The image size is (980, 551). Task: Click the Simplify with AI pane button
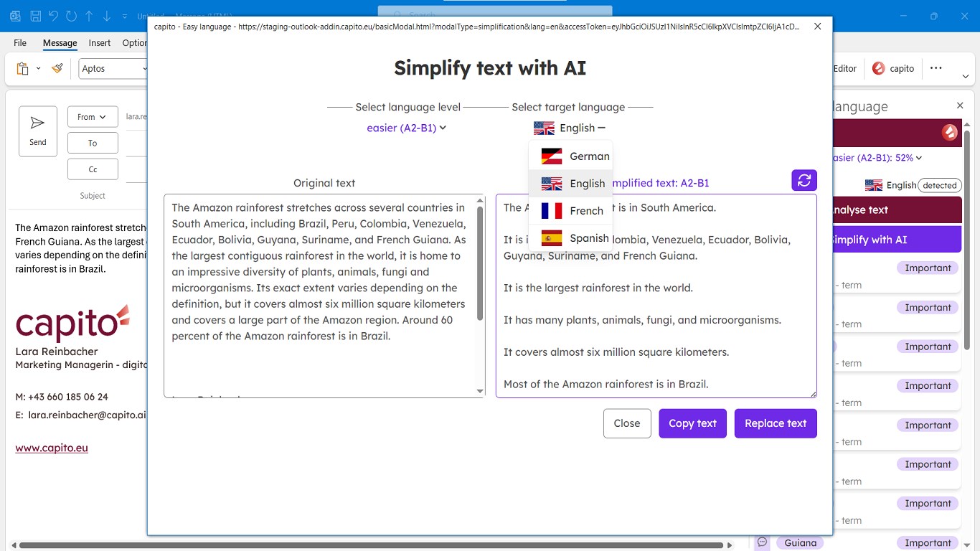click(x=897, y=240)
